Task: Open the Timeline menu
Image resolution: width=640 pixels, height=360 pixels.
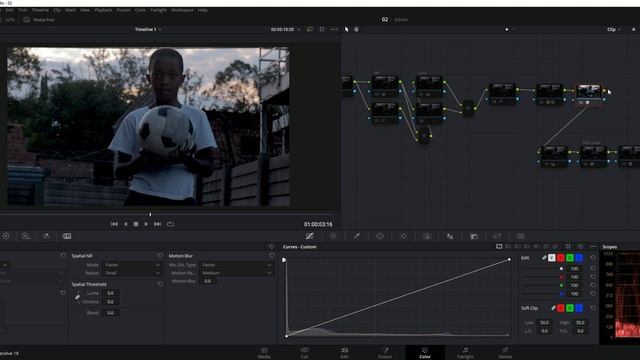Action: pos(40,10)
